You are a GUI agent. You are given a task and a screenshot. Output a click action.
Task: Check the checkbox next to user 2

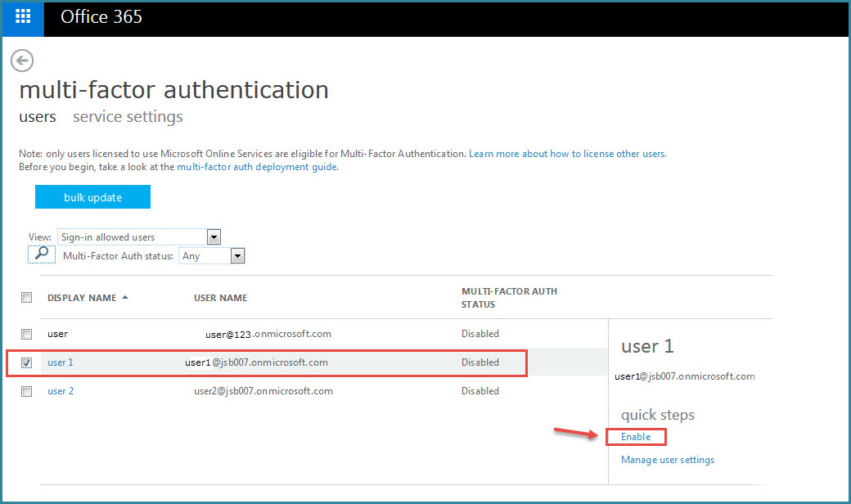pos(26,391)
